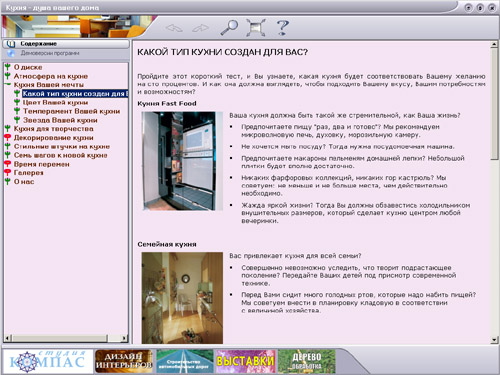Click content pane scroll up arrow
The image size is (500, 375).
[494, 44]
